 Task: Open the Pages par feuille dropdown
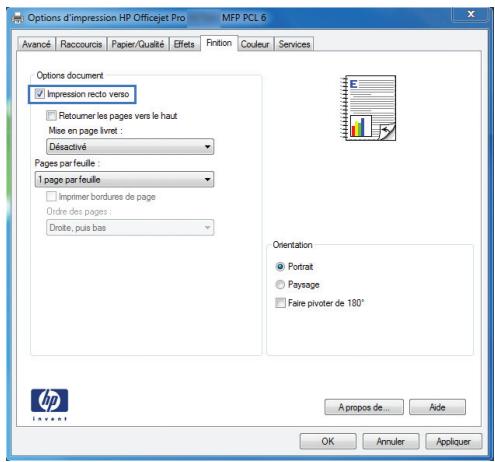(x=124, y=179)
